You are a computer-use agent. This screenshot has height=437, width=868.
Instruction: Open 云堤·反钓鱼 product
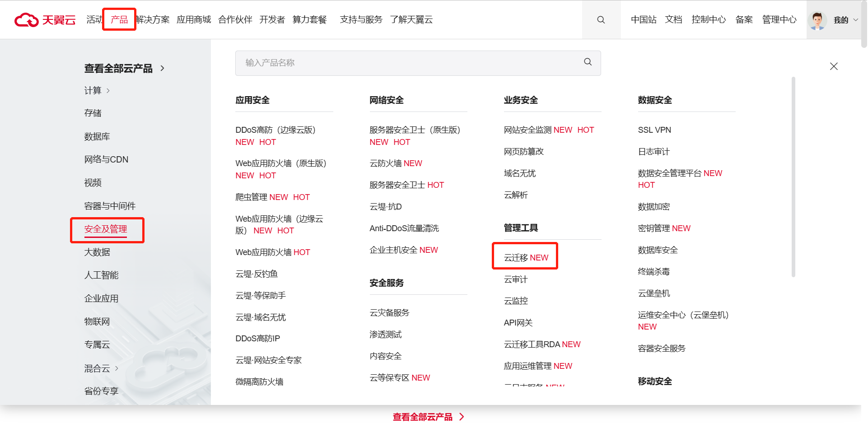click(x=257, y=274)
